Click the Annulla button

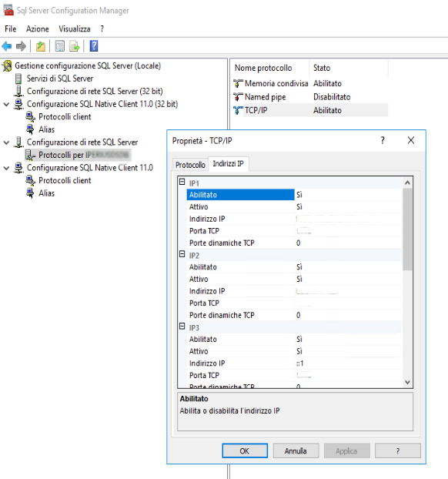coord(296,451)
